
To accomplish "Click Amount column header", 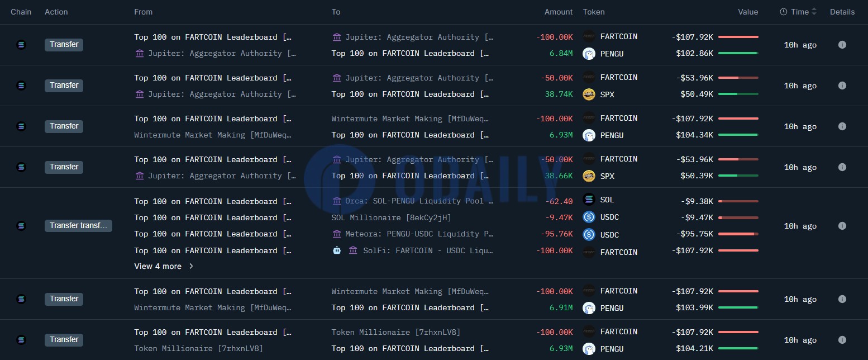I will [x=559, y=12].
